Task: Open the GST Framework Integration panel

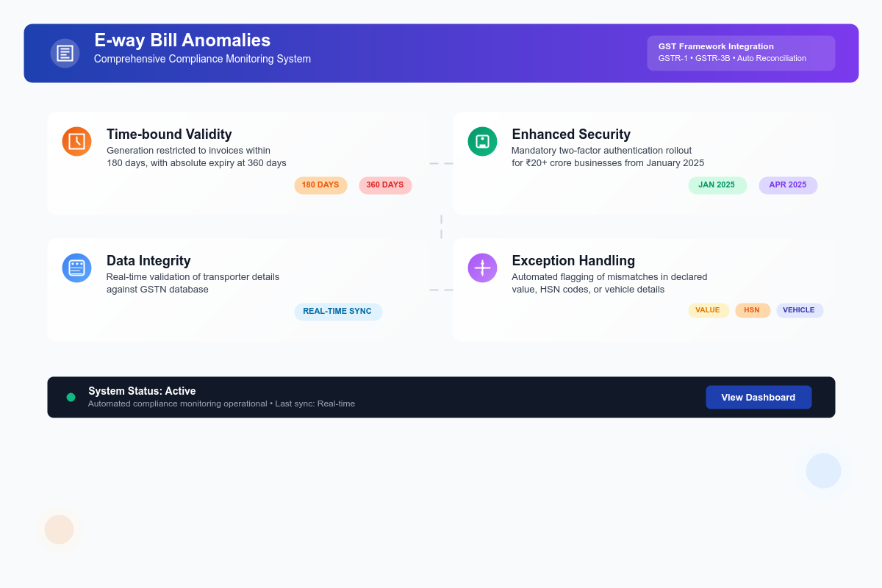Action: [741, 53]
